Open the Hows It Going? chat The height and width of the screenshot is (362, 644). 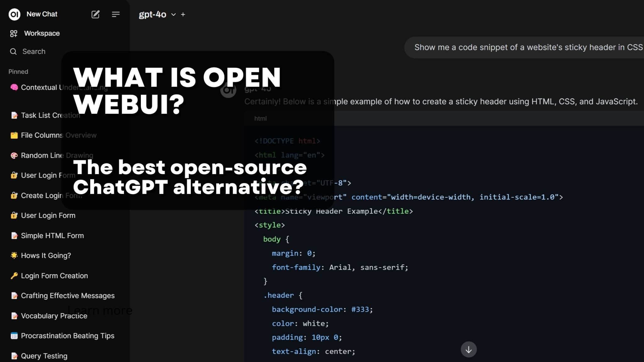[46, 255]
